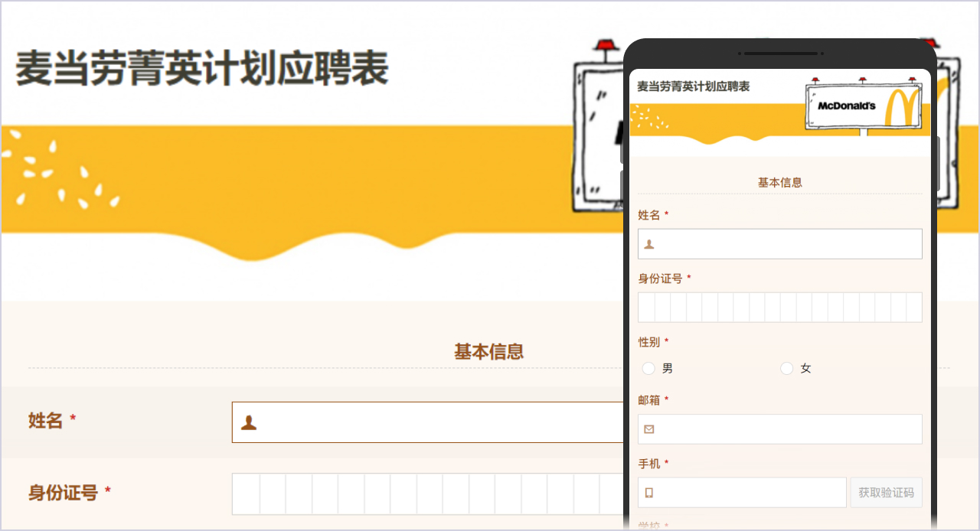Click the phone icon in the 手机 field
The height and width of the screenshot is (531, 980).
[x=648, y=492]
